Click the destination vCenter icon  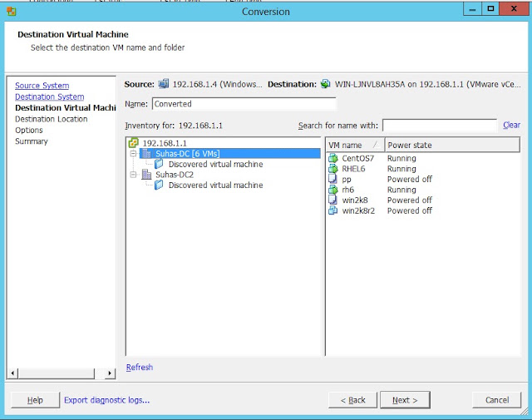point(325,83)
